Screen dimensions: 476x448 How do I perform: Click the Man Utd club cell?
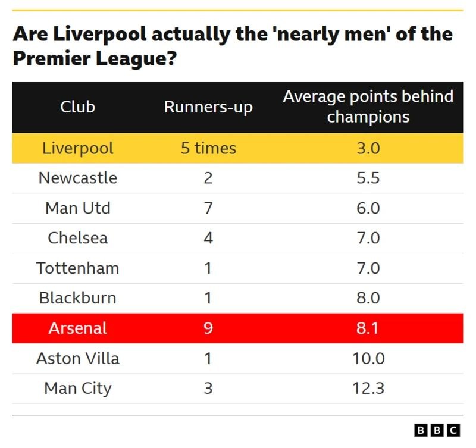click(77, 208)
